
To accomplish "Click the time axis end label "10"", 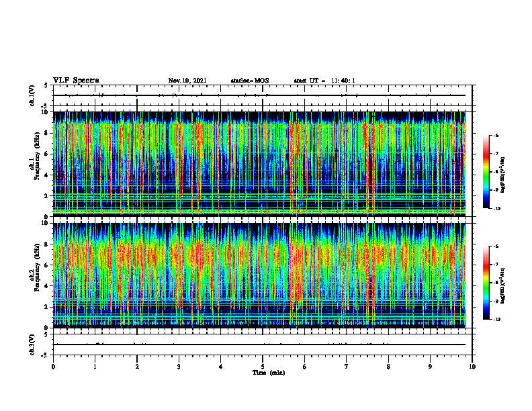I will click(x=472, y=367).
